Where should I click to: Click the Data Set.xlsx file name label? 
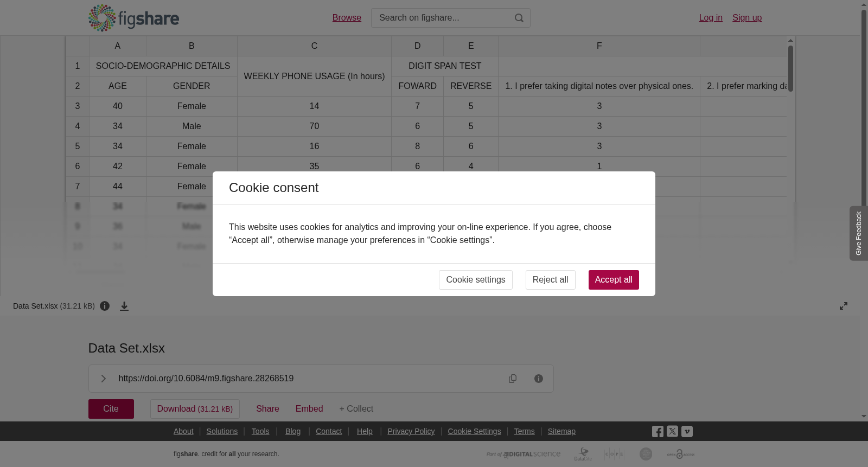[35, 306]
